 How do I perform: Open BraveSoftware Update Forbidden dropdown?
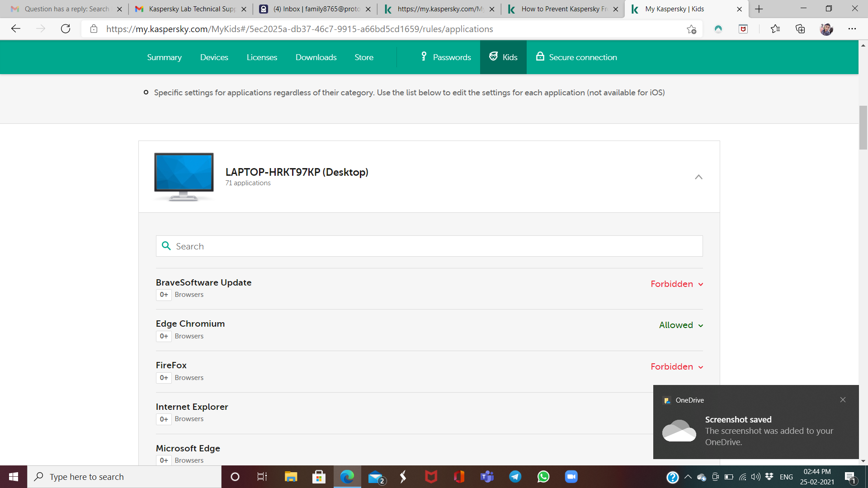[x=677, y=284]
